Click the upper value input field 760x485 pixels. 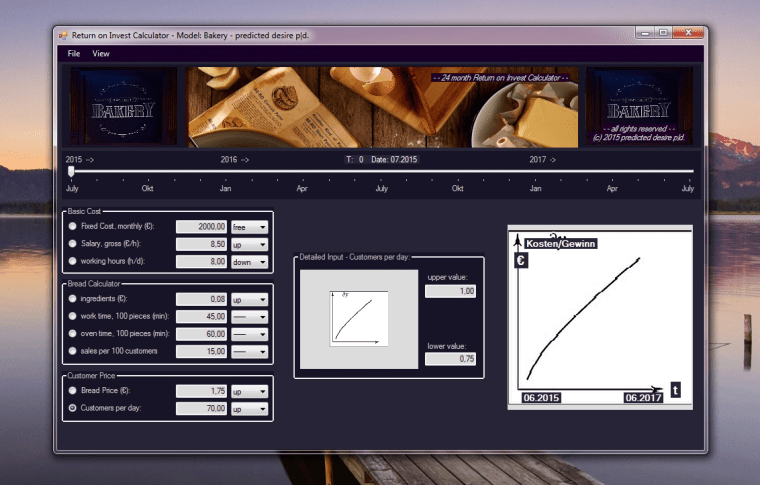(x=450, y=291)
